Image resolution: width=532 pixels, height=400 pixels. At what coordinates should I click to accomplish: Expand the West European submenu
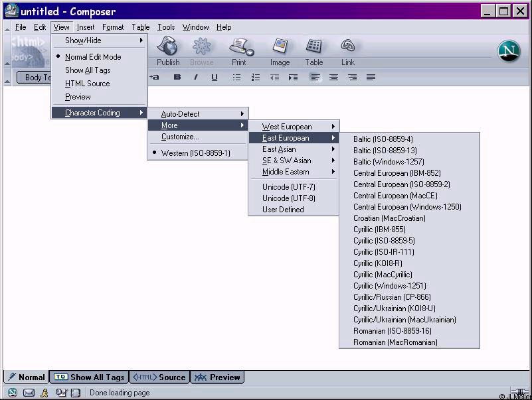294,127
